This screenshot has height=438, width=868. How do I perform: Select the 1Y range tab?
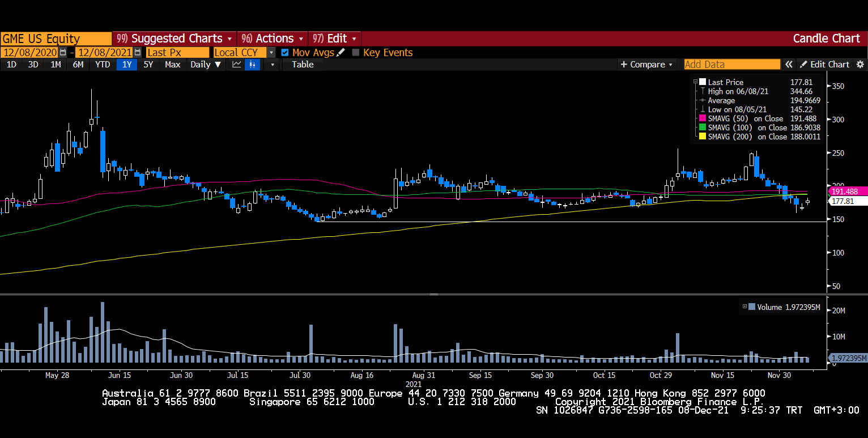pos(127,65)
